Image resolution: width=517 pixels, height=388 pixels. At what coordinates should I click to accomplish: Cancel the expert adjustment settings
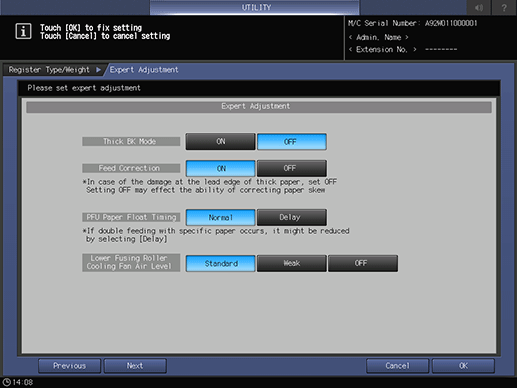[x=397, y=366]
